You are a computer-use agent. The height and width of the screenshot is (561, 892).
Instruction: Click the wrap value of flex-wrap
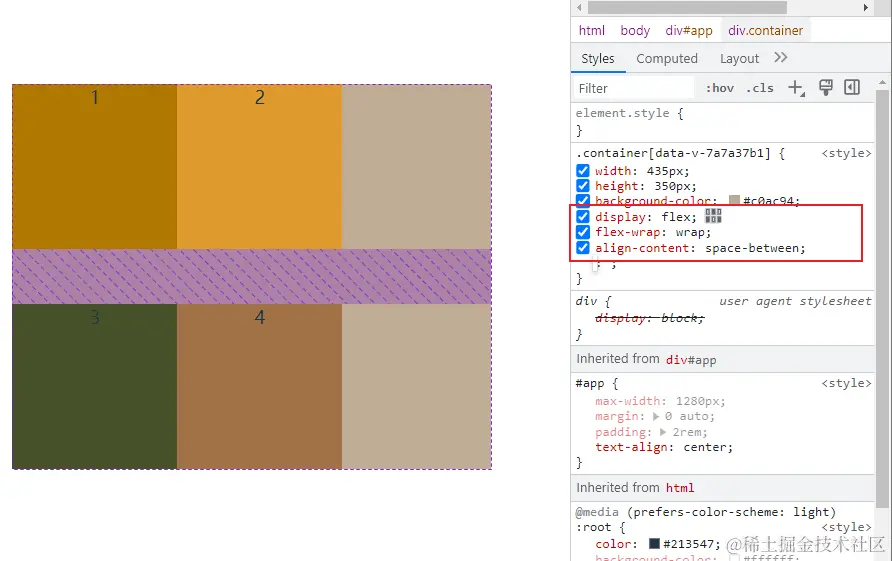click(690, 232)
